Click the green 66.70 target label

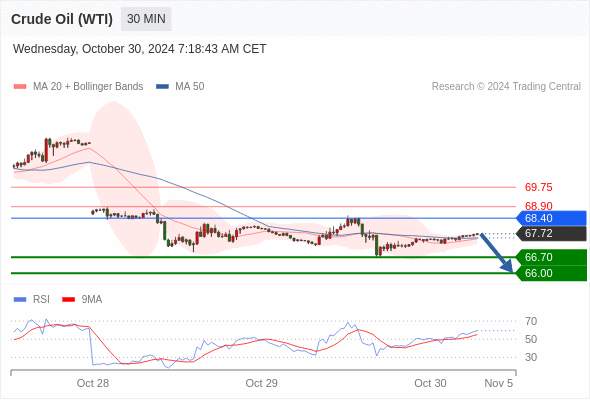551,257
